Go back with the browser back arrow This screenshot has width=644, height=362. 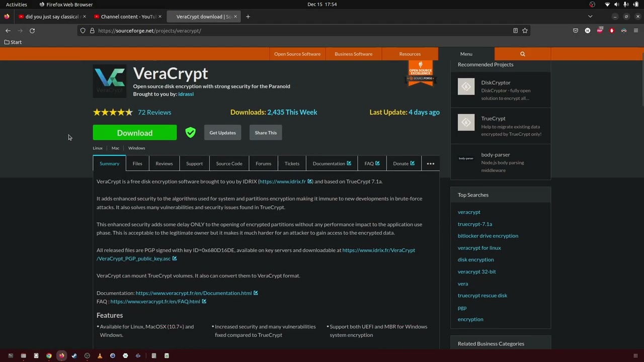click(x=8, y=31)
